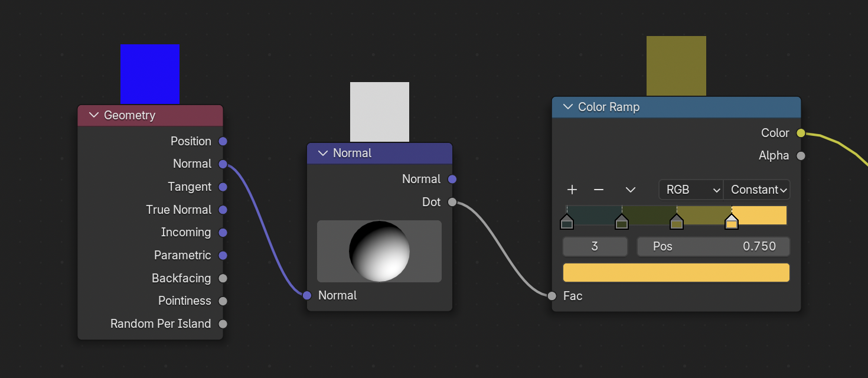Click the Geometry Position output socket
This screenshot has width=868, height=378.
pos(223,141)
